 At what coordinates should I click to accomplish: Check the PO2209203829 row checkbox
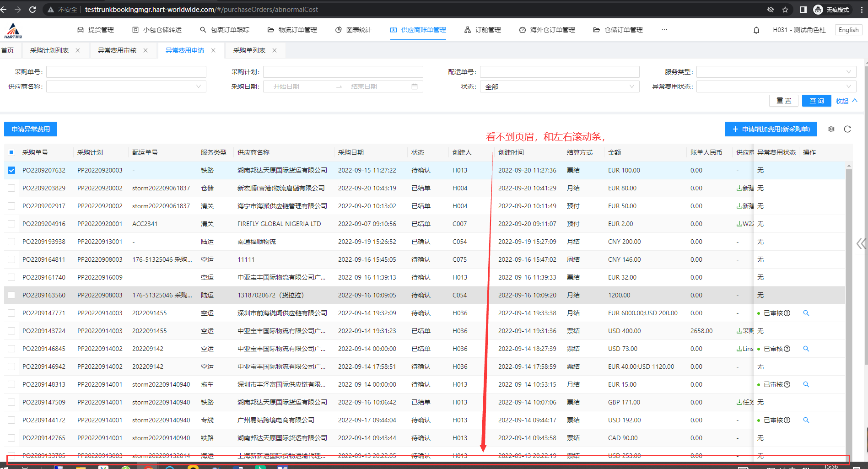point(11,188)
